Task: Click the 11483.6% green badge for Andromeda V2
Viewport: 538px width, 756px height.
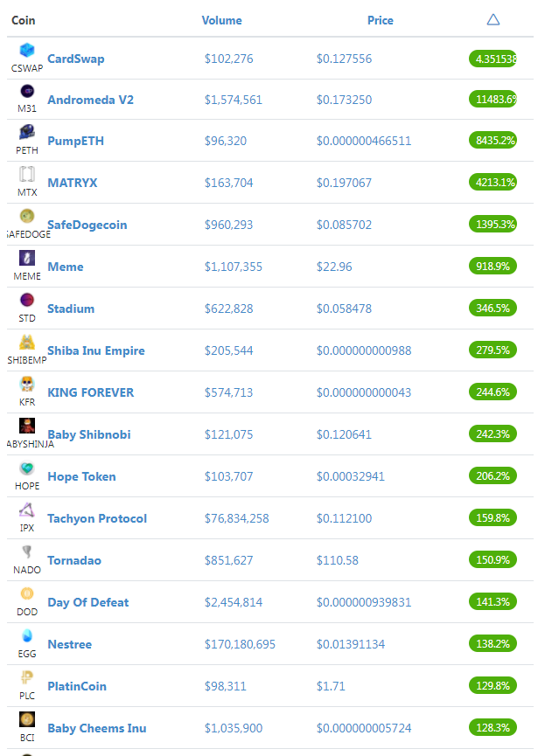Action: click(x=493, y=100)
